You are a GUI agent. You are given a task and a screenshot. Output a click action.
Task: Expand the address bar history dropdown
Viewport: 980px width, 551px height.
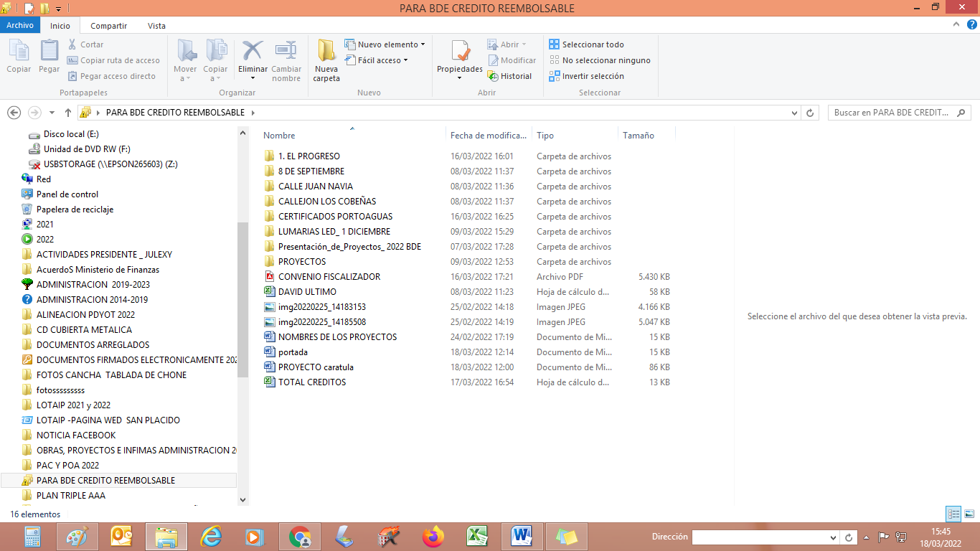pos(794,113)
